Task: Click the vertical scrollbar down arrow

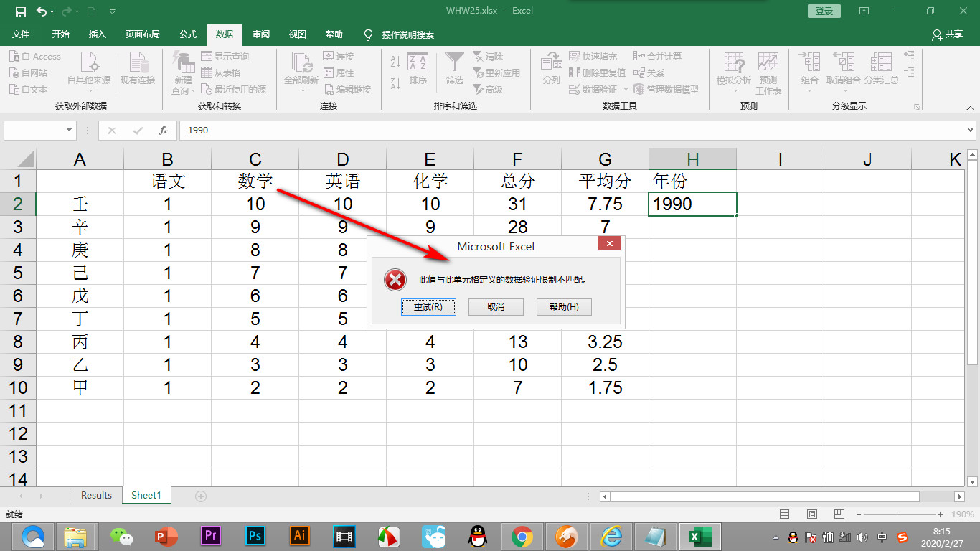Action: [973, 482]
